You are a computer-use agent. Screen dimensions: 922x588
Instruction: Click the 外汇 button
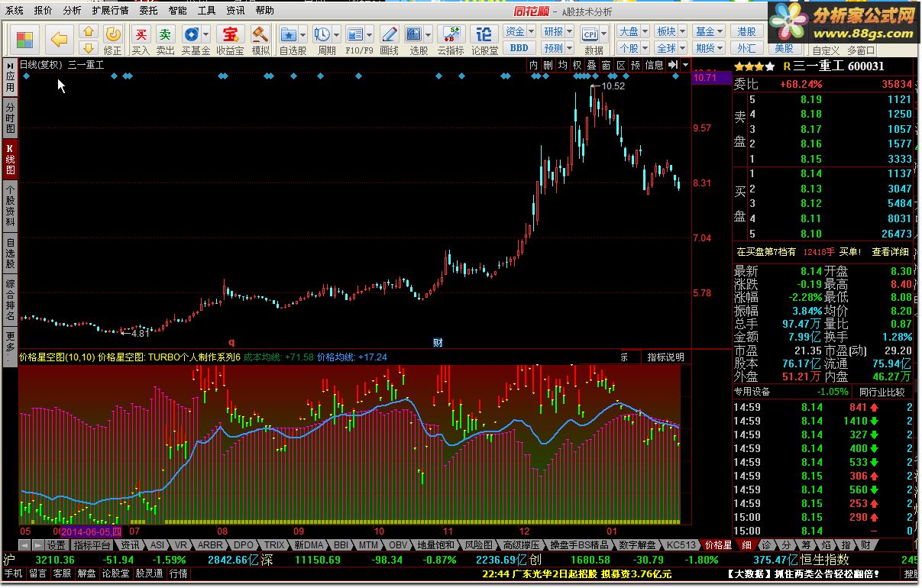pyautogui.click(x=746, y=47)
